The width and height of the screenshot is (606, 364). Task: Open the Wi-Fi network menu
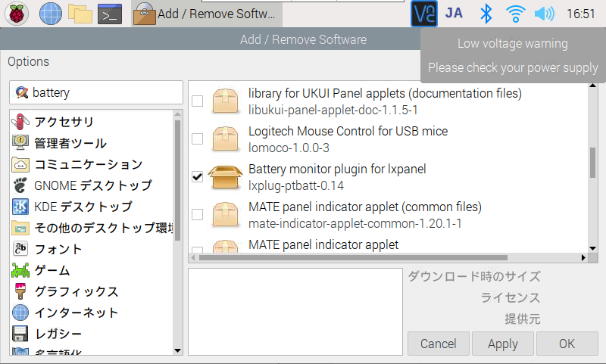515,13
